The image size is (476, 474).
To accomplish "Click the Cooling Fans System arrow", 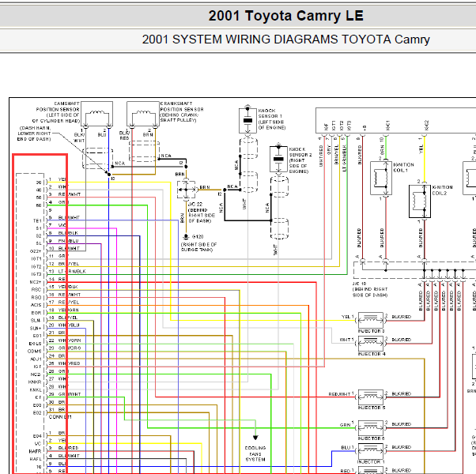I will tap(255, 438).
